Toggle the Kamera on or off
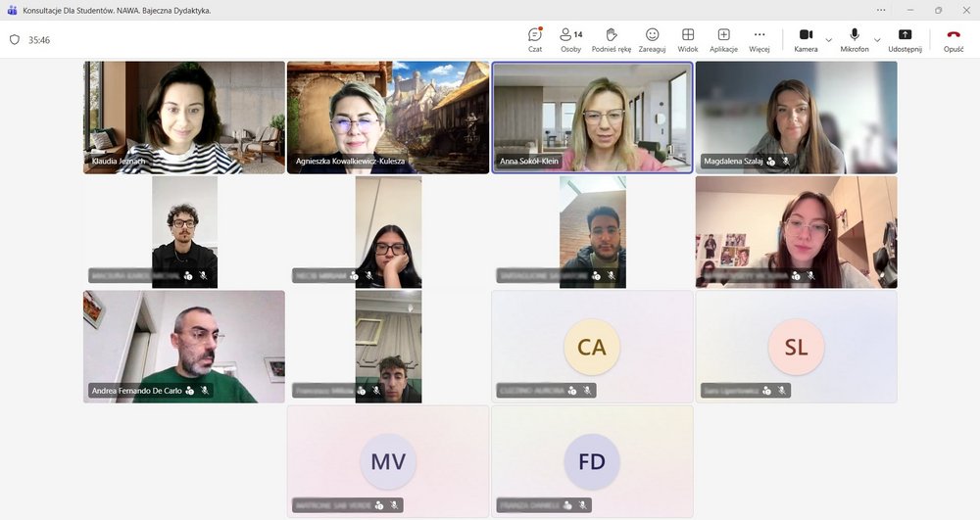Viewport: 980px width, 520px height. 806,40
